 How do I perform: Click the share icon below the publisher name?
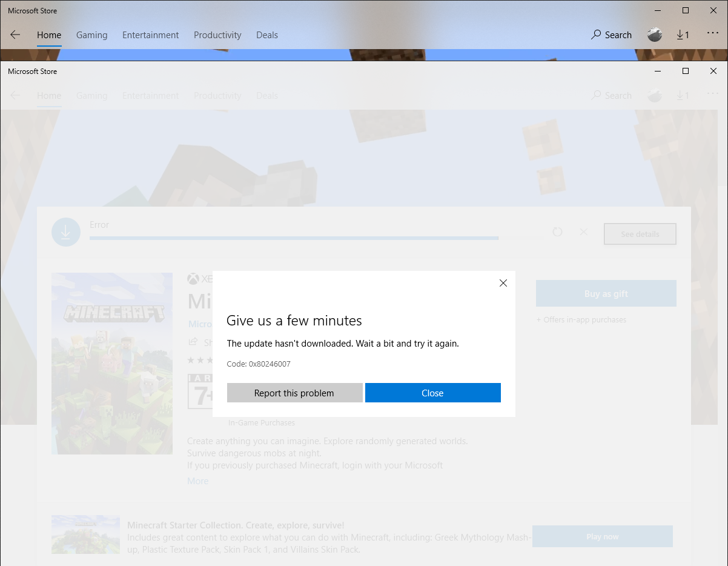193,342
